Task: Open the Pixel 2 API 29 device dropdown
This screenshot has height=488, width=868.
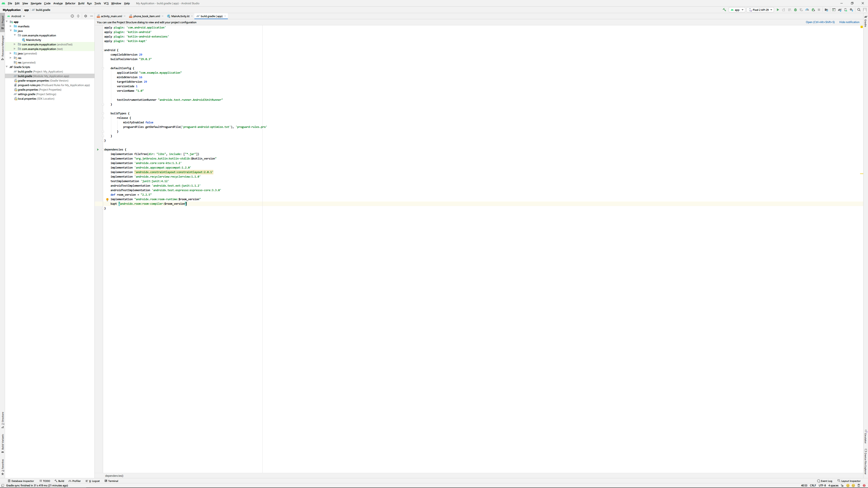Action: click(x=760, y=10)
